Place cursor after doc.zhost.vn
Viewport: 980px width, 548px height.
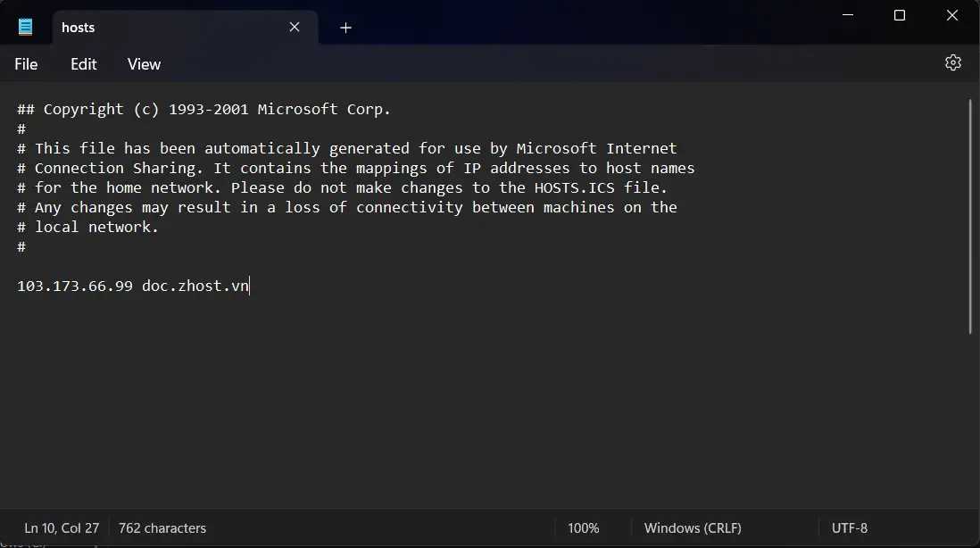[250, 286]
